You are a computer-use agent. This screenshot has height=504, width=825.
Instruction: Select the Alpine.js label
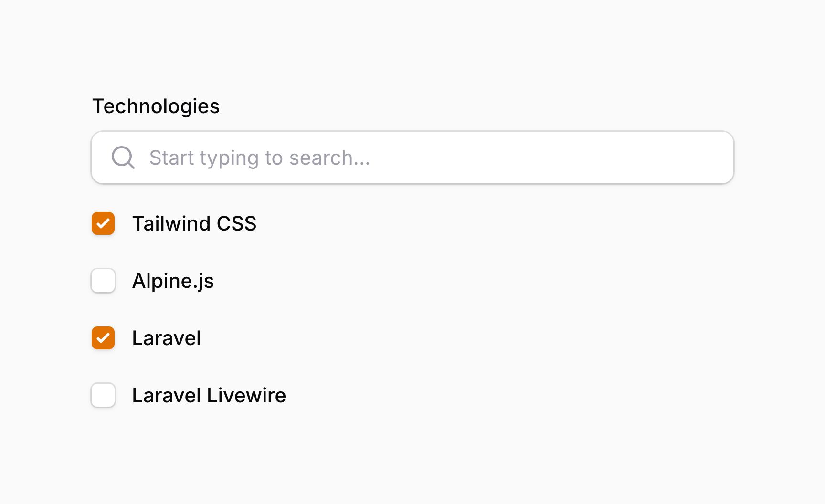point(173,281)
